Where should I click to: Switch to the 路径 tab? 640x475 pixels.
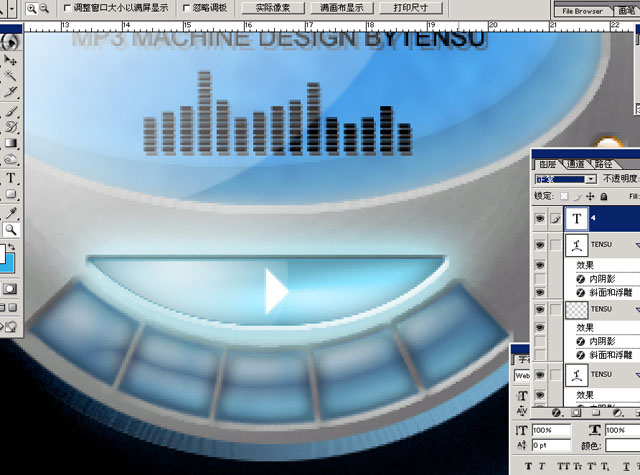(603, 164)
